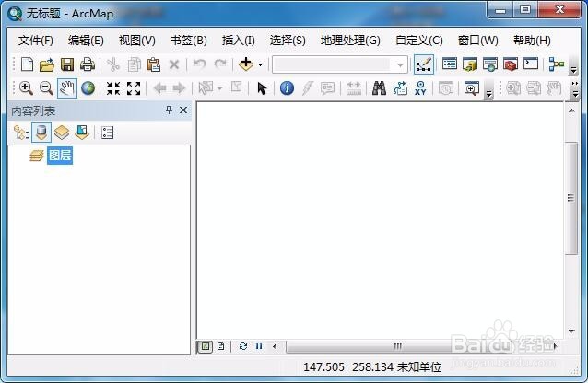Select the Zoom Out tool
The image size is (588, 383).
46,88
